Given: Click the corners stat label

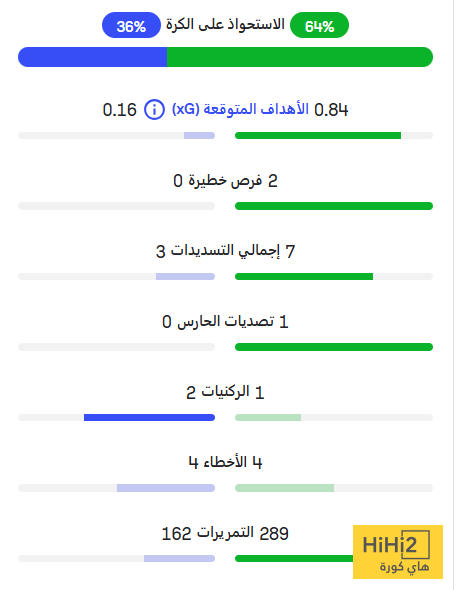Looking at the screenshot, I should point(225,392).
